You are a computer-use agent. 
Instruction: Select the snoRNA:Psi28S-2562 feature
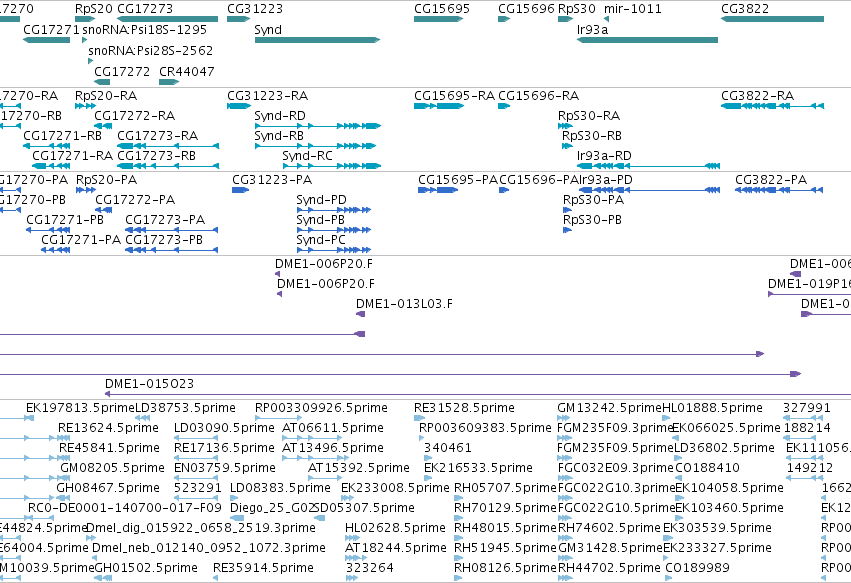(x=91, y=61)
